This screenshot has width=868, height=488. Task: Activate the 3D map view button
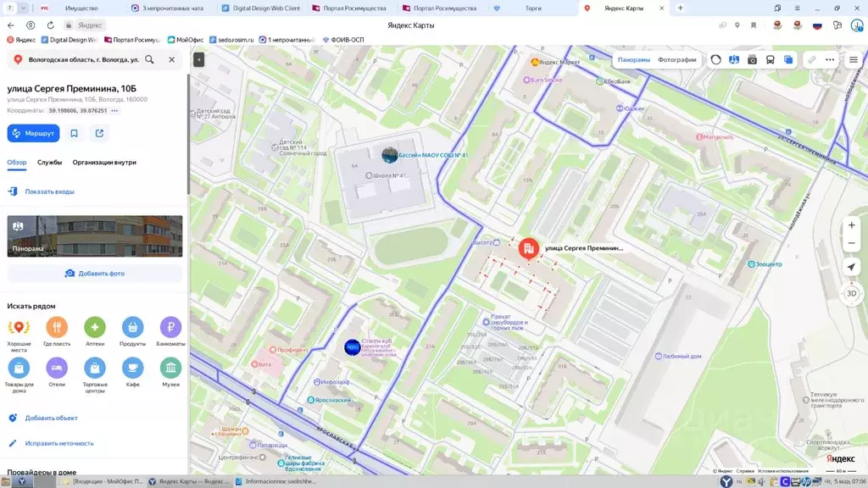pos(850,293)
